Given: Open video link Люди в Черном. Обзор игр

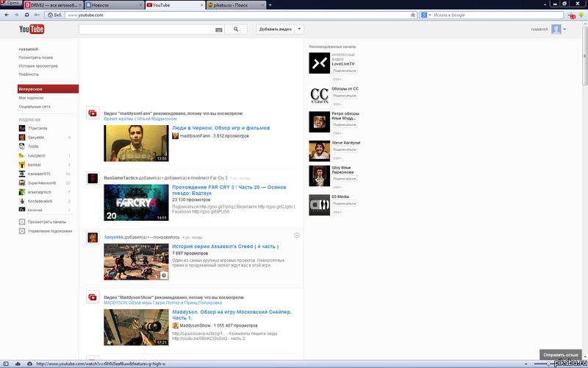Looking at the screenshot, I should coord(221,127).
